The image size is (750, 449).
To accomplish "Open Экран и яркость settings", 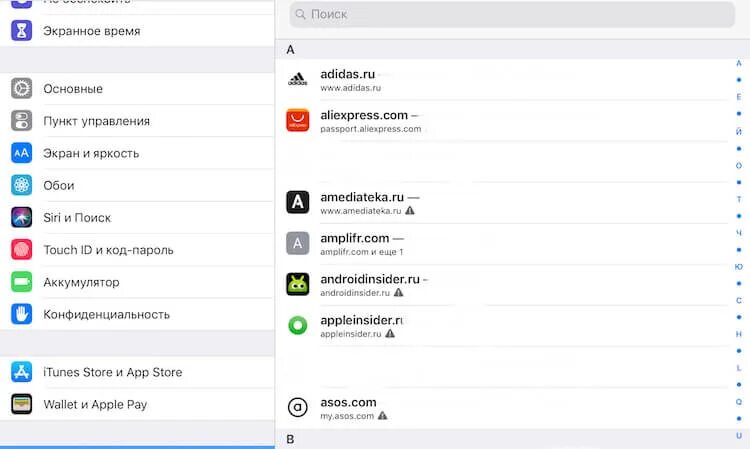I will click(137, 153).
